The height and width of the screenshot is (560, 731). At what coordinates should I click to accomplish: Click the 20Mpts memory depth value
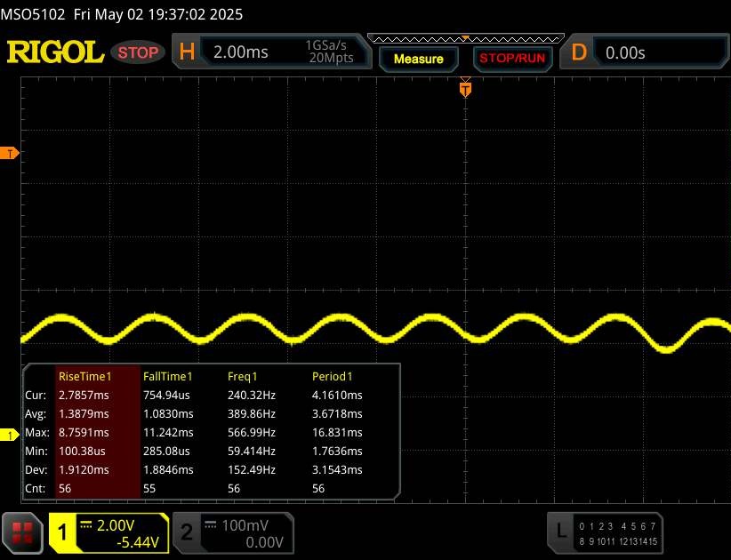click(331, 58)
